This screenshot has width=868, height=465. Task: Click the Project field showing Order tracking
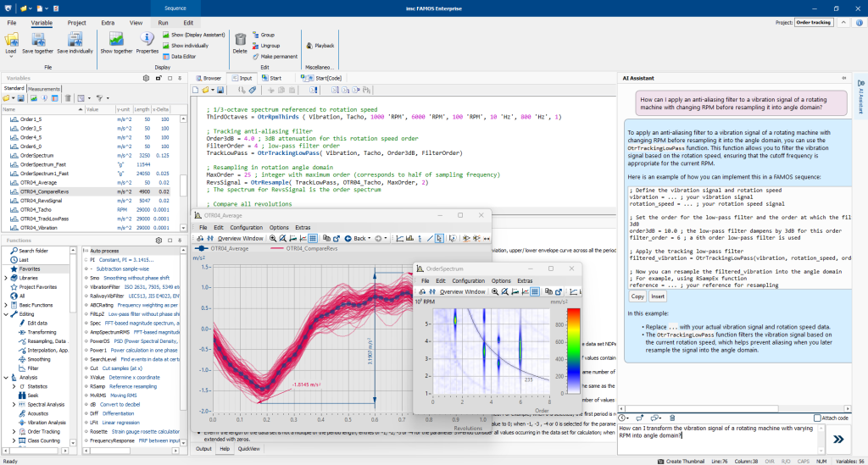coord(814,23)
